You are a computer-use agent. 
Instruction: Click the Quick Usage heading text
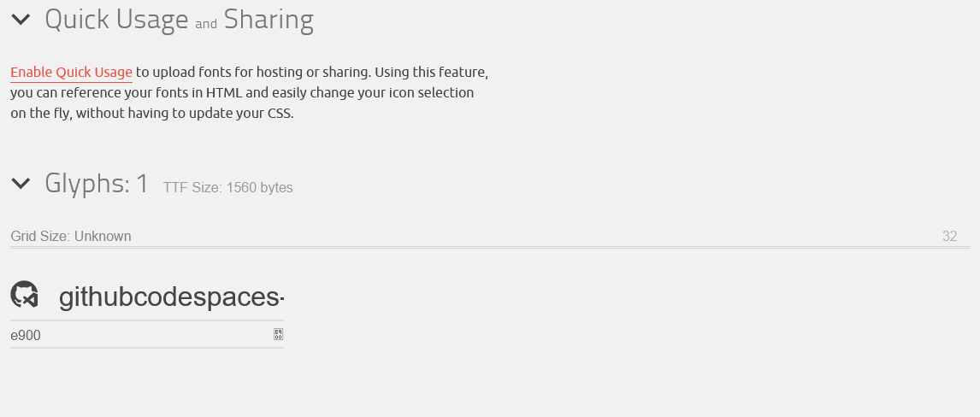[x=117, y=20]
